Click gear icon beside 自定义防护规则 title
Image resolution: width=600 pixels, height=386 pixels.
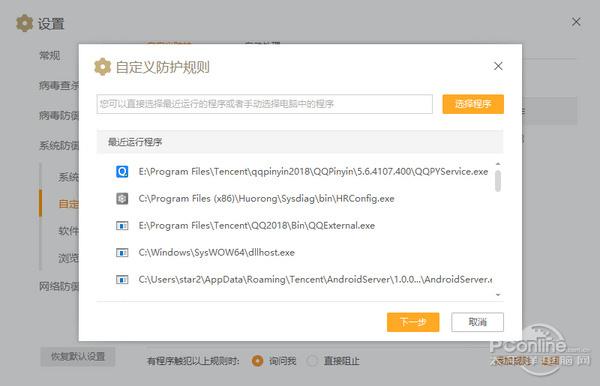tap(102, 67)
